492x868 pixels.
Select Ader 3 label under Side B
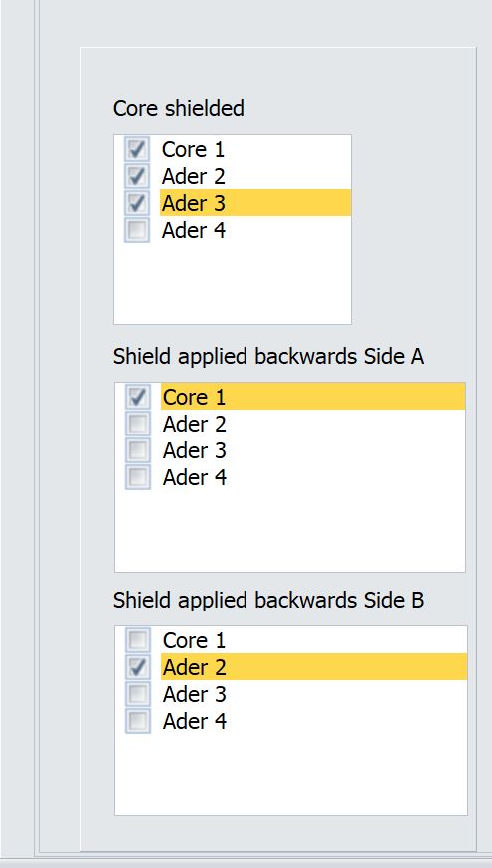(x=194, y=694)
